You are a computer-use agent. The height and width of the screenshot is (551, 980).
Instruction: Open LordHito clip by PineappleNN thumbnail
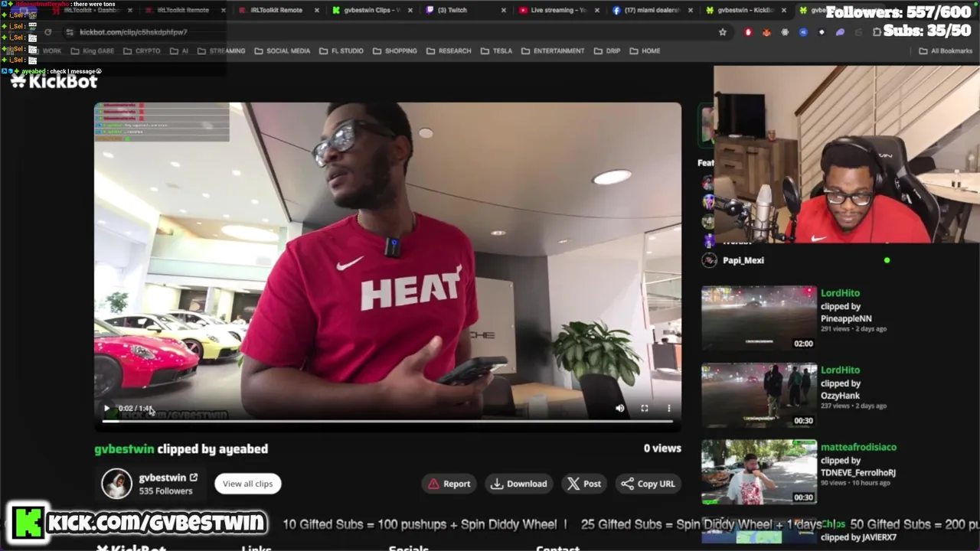coord(759,318)
